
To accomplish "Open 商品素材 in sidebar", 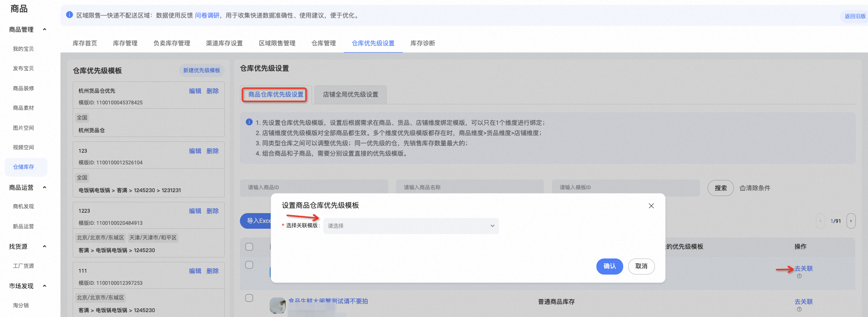I will pos(23,108).
